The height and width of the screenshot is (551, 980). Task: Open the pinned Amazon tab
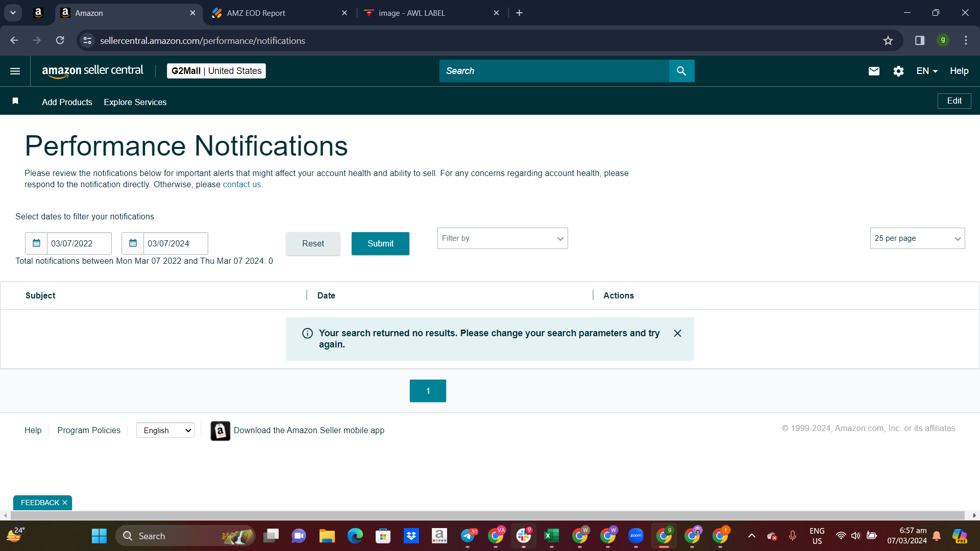[38, 13]
